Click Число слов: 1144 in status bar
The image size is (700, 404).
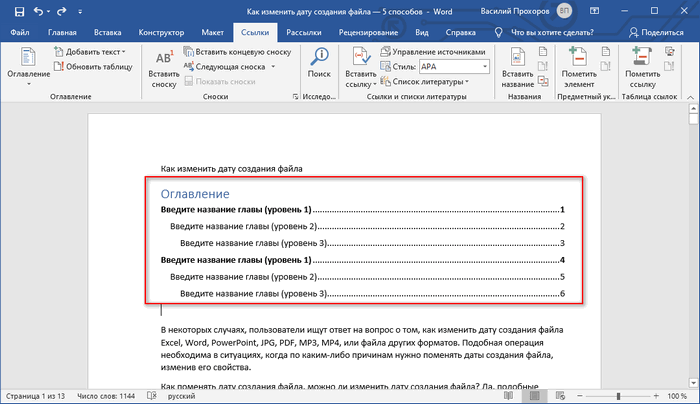click(106, 396)
